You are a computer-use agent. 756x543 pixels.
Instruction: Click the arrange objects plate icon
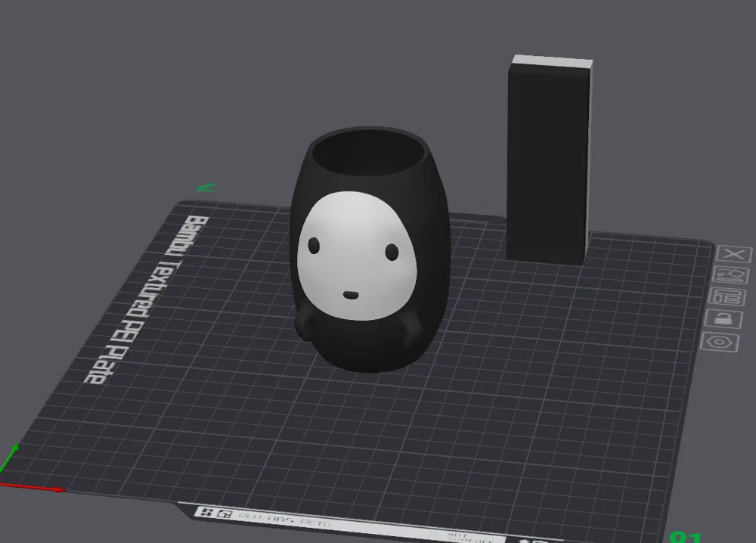pos(727,296)
